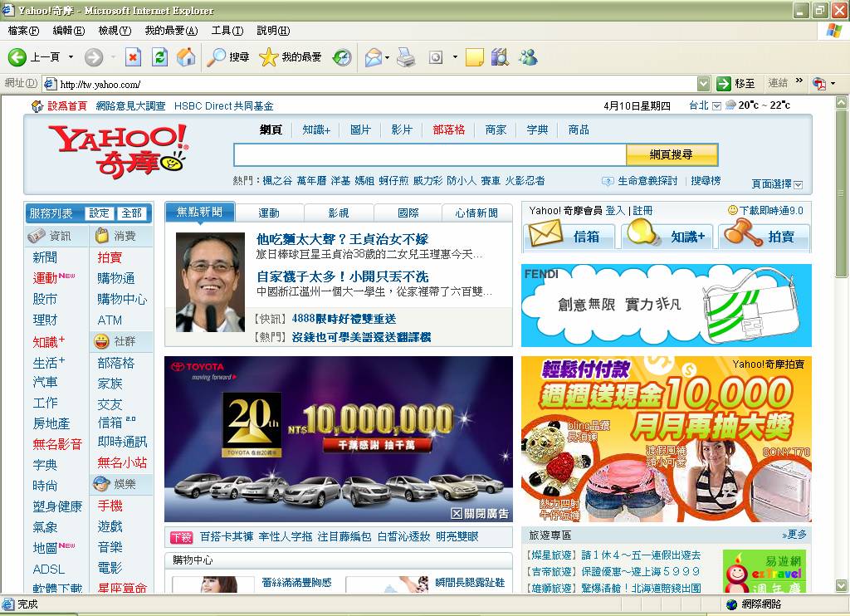This screenshot has width=850, height=616.
Task: Open the 台北 city weather dropdown
Action: click(716, 105)
